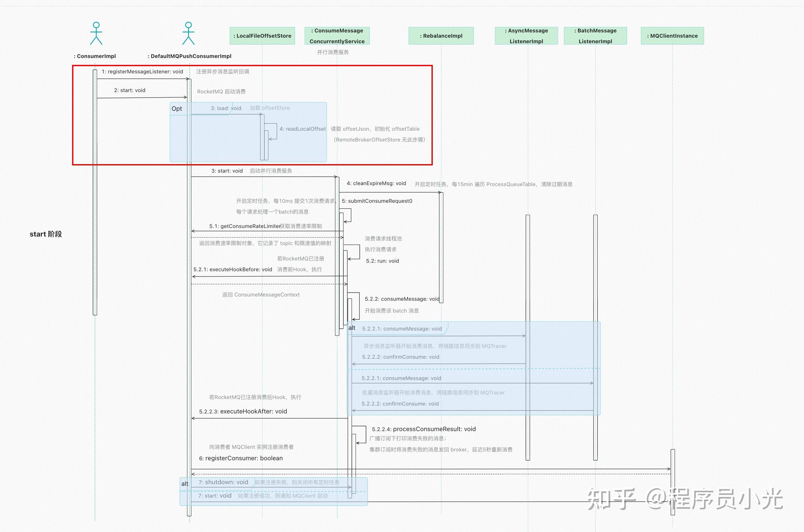Click the RebalanceImpl lifeline header
804x532 pixels.
click(441, 36)
